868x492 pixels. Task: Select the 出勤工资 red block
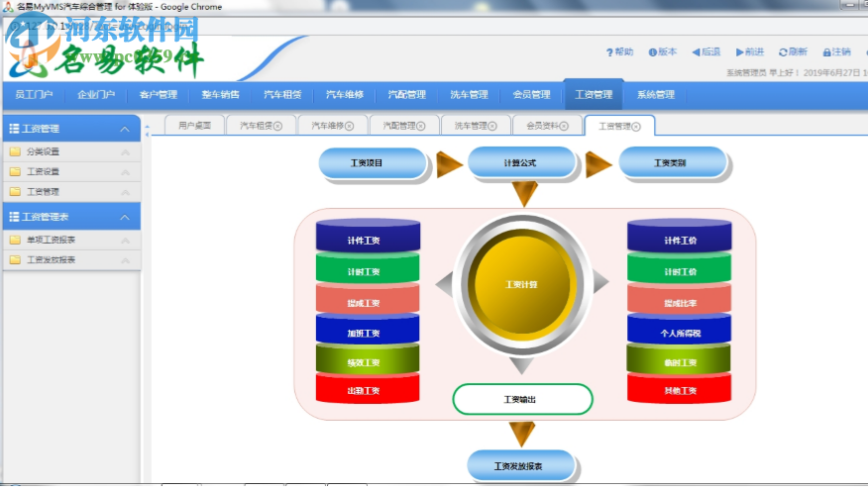[368, 389]
